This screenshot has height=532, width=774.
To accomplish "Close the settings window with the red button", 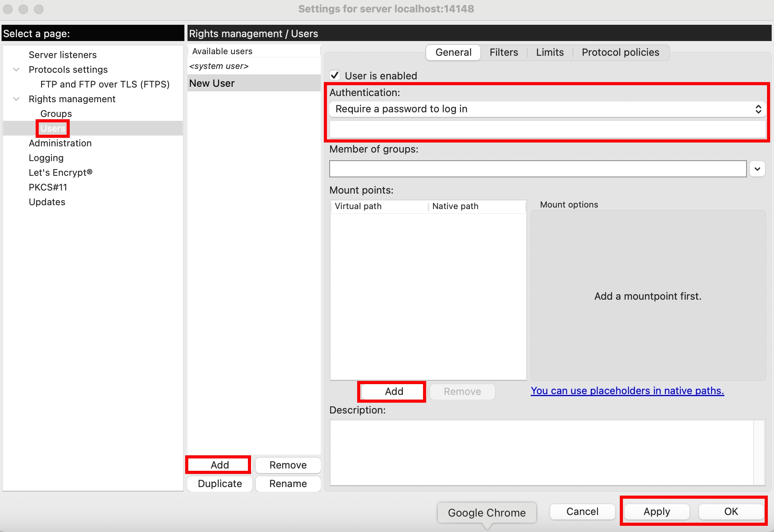I will pos(8,9).
